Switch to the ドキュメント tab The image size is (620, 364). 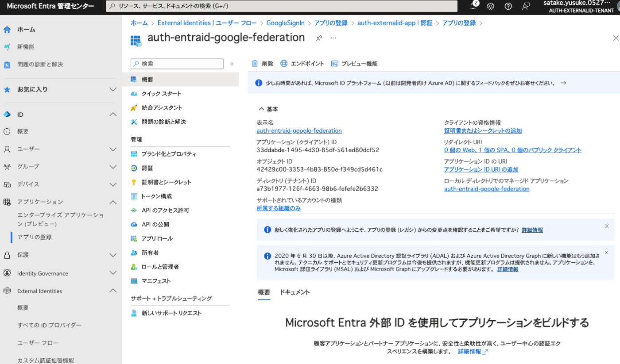(x=294, y=292)
